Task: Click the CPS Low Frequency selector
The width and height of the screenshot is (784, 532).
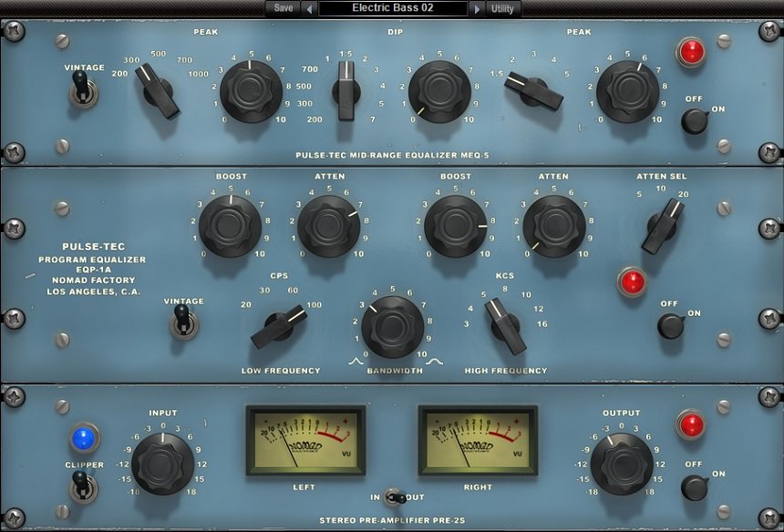Action: [278, 327]
